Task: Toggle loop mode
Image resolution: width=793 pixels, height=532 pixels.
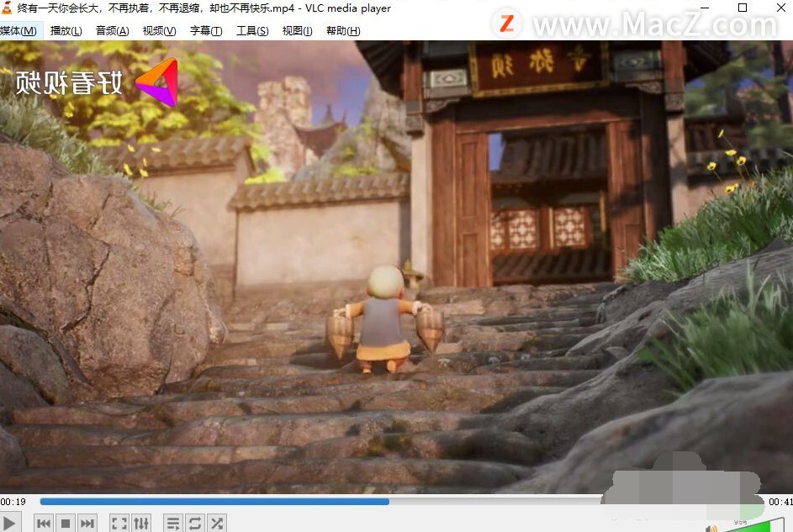Action: 195,523
